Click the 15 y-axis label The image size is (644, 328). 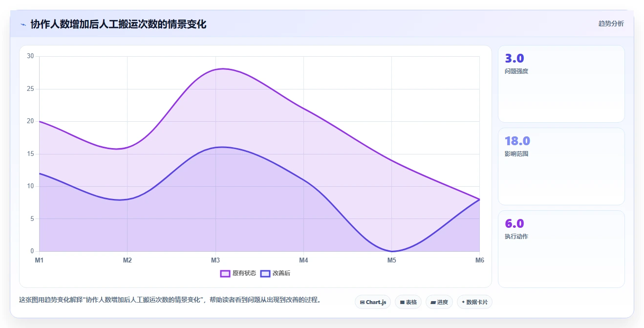(30, 154)
